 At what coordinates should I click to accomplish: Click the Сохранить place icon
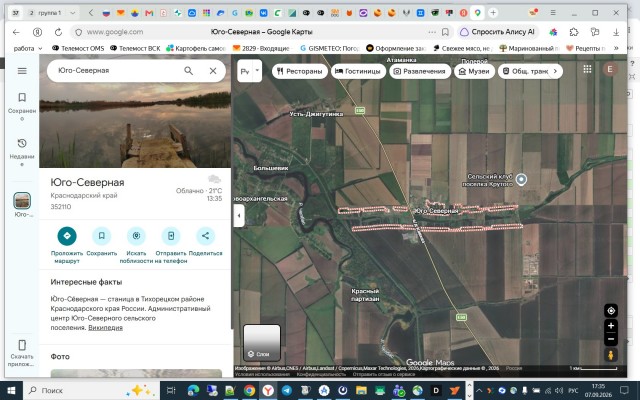point(102,236)
